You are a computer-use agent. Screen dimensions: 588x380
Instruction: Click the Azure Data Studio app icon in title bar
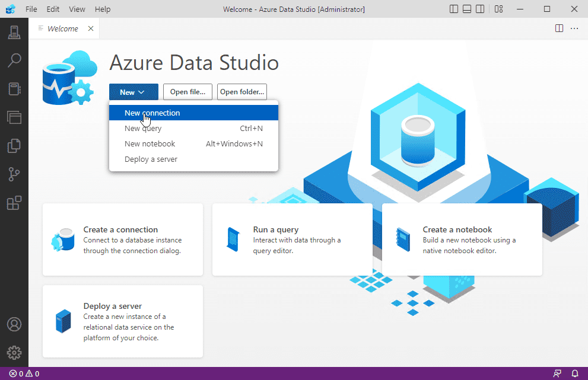[x=11, y=9]
